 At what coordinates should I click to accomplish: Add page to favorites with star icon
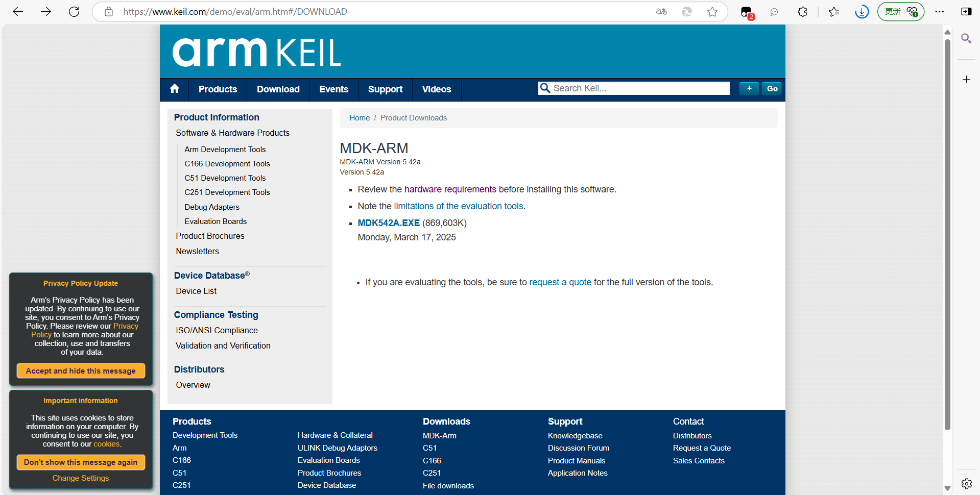click(712, 12)
